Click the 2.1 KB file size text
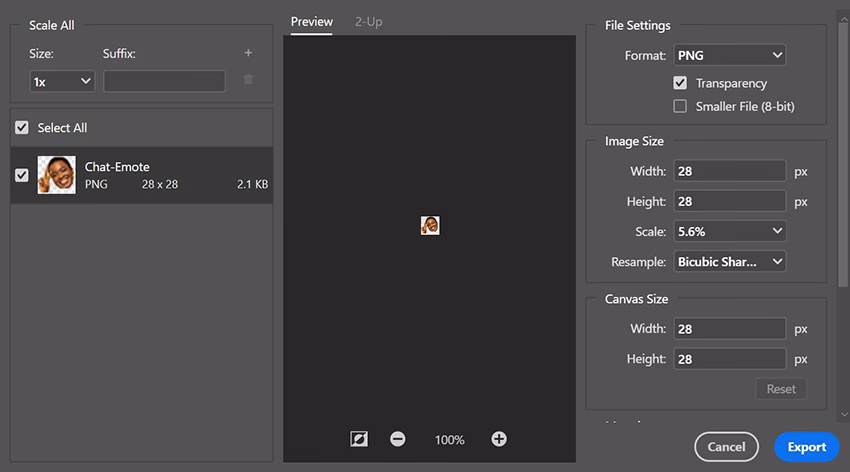This screenshot has width=850, height=472. (253, 184)
